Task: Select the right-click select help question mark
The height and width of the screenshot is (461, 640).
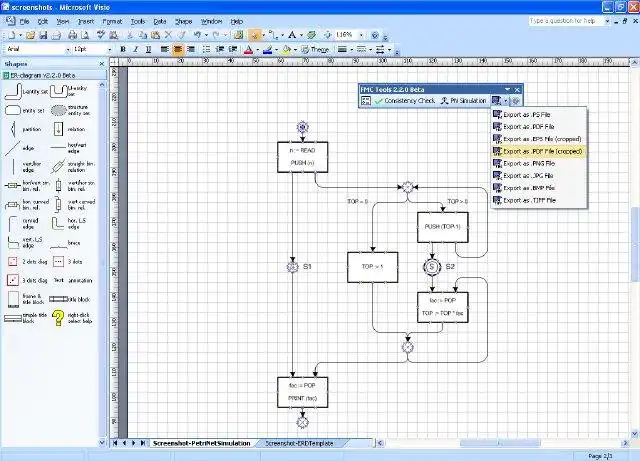Action: point(72,318)
